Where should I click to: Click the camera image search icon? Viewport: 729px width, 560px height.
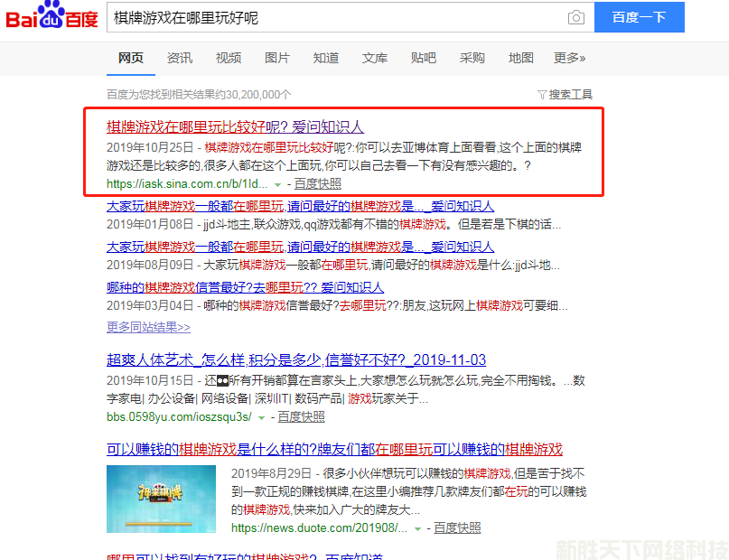click(x=575, y=18)
